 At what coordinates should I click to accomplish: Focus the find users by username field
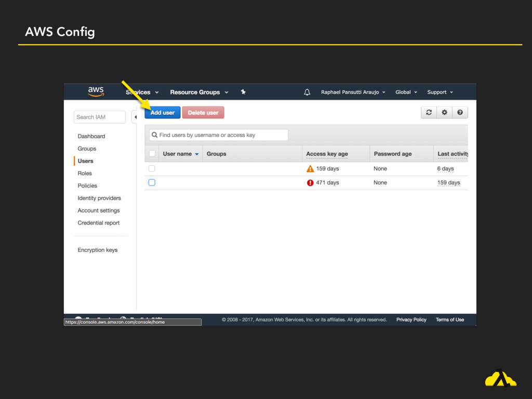[219, 135]
